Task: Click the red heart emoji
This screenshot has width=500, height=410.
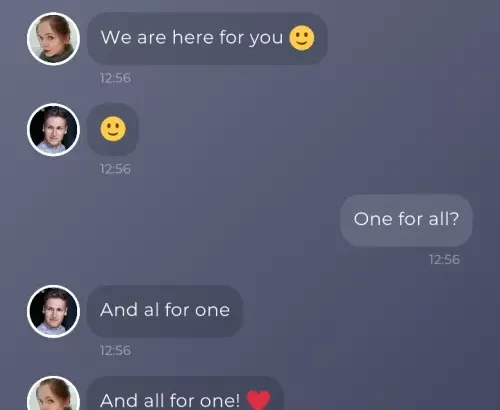Action: click(x=258, y=400)
